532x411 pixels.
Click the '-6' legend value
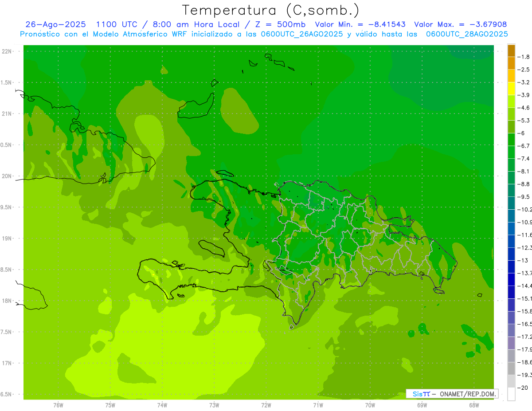pyautogui.click(x=521, y=133)
